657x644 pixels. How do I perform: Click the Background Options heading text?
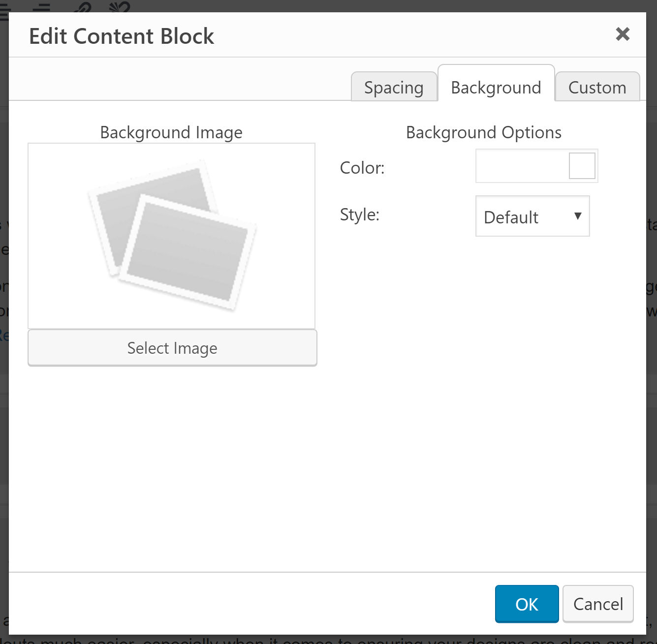pyautogui.click(x=484, y=132)
